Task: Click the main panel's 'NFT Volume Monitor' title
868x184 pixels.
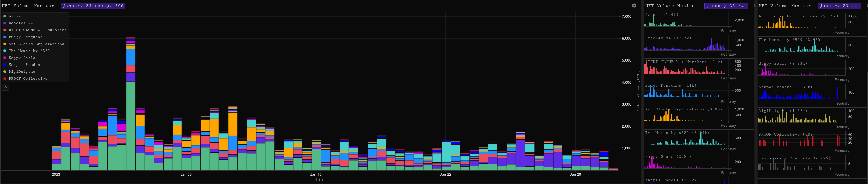Action: coord(28,6)
